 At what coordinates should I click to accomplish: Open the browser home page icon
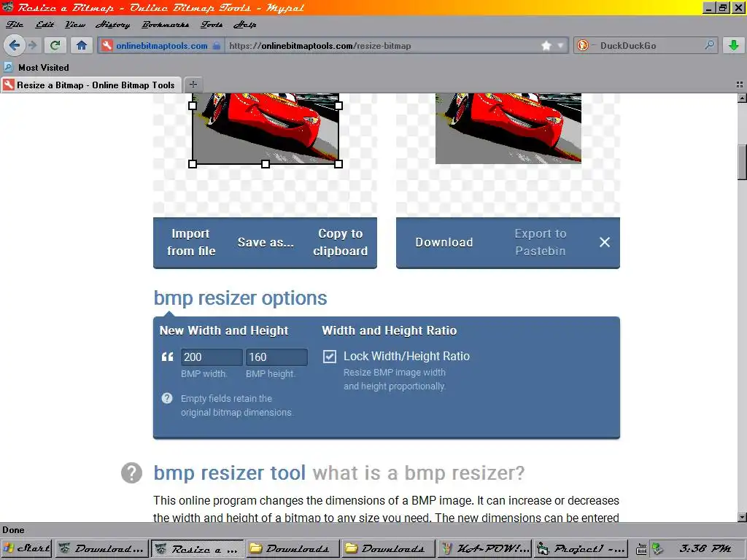coord(82,45)
